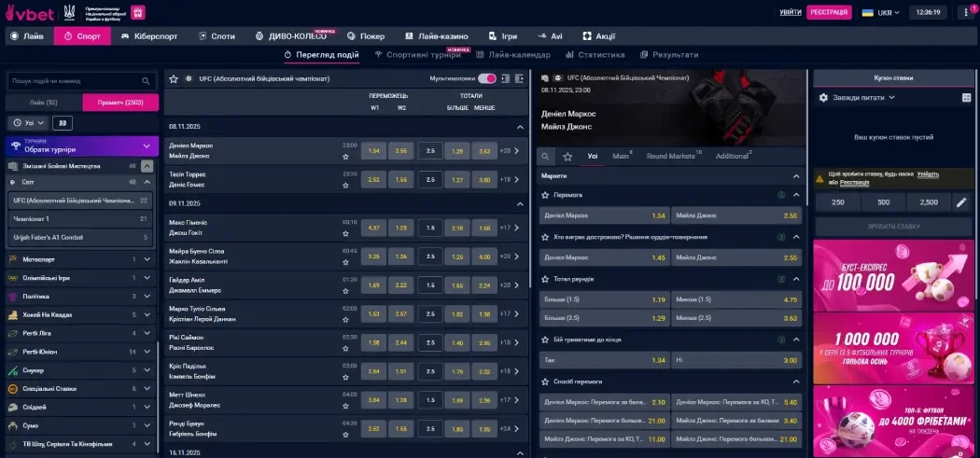Viewport: 980px width, 458px height.
Task: Favorite the UFC league with header star
Action: tap(173, 78)
